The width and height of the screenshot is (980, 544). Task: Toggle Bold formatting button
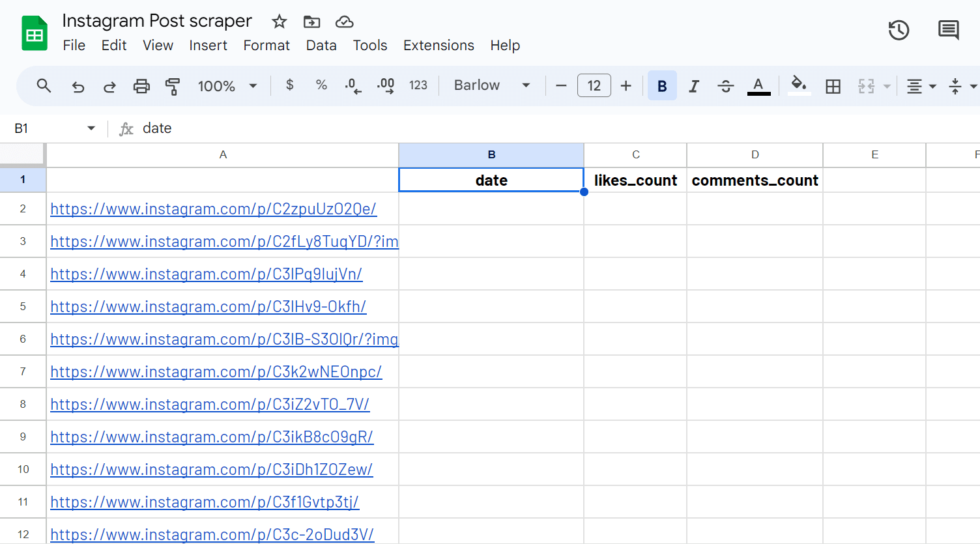(x=662, y=86)
